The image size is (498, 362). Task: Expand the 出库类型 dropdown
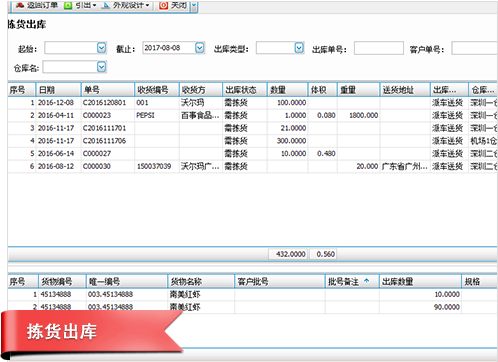point(299,48)
